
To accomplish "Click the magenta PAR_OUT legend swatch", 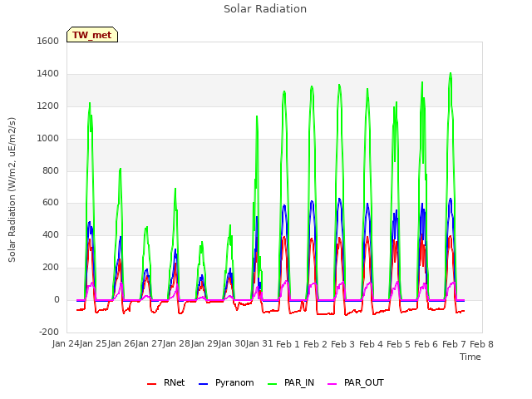I will coord(332,384).
